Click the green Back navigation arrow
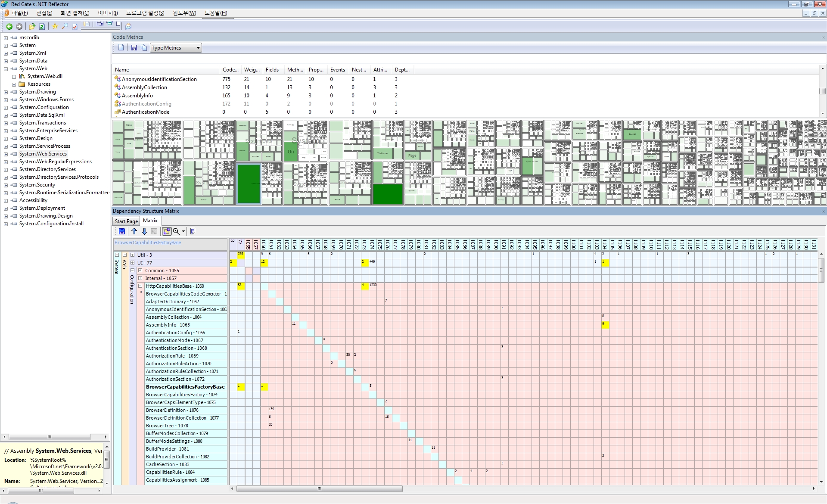 (9, 27)
